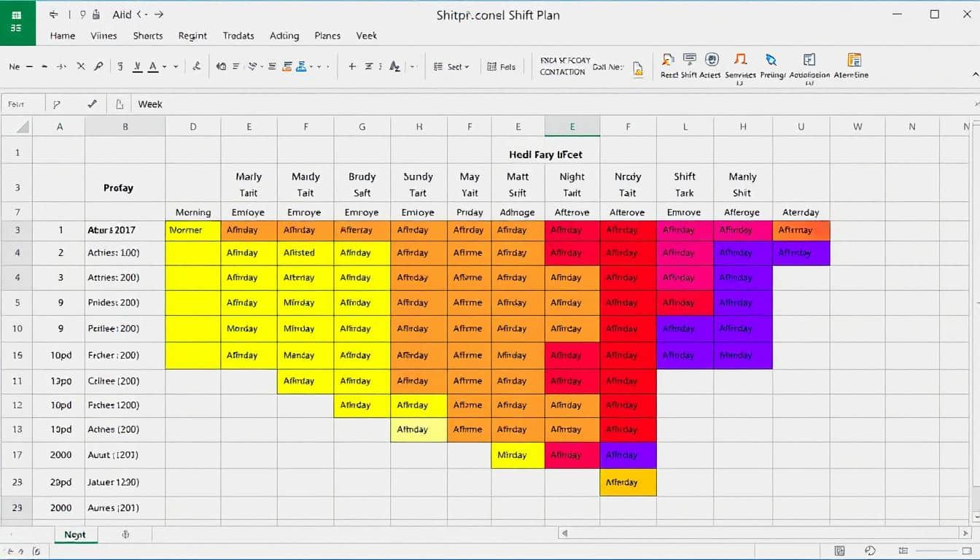Image resolution: width=980 pixels, height=560 pixels.
Task: Click the font color A icon
Action: point(153,66)
